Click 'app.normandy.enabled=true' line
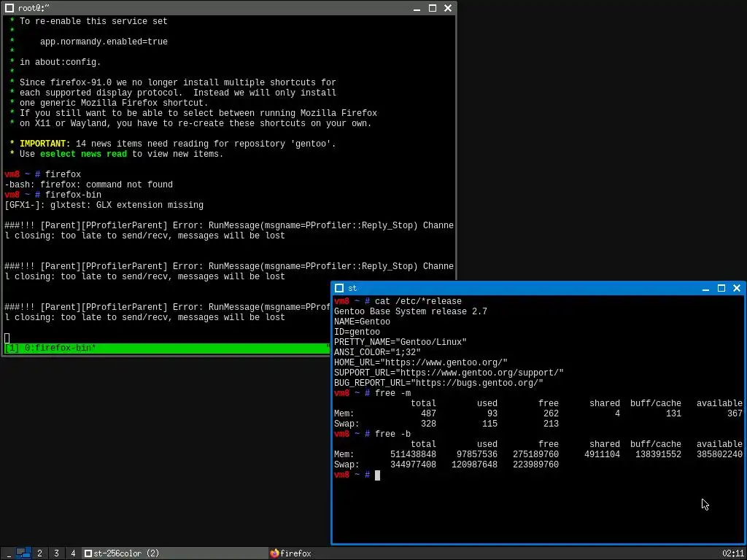747x560 pixels. pos(104,42)
